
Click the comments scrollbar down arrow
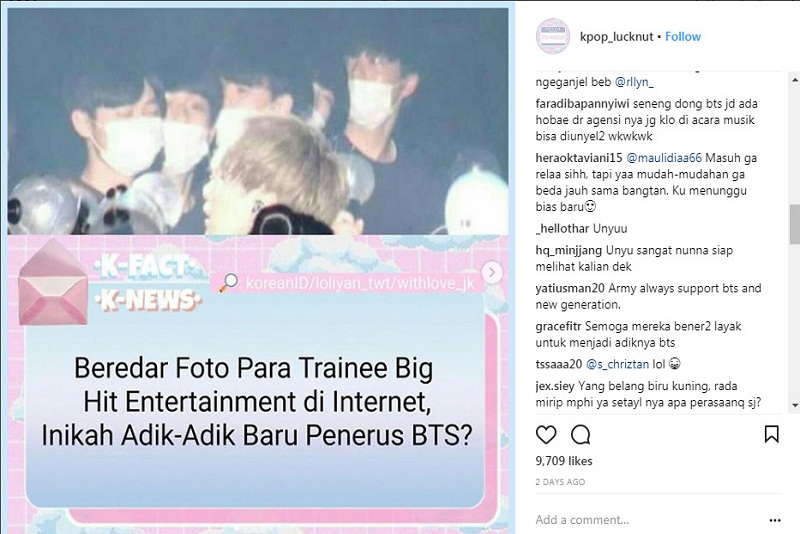(794, 405)
